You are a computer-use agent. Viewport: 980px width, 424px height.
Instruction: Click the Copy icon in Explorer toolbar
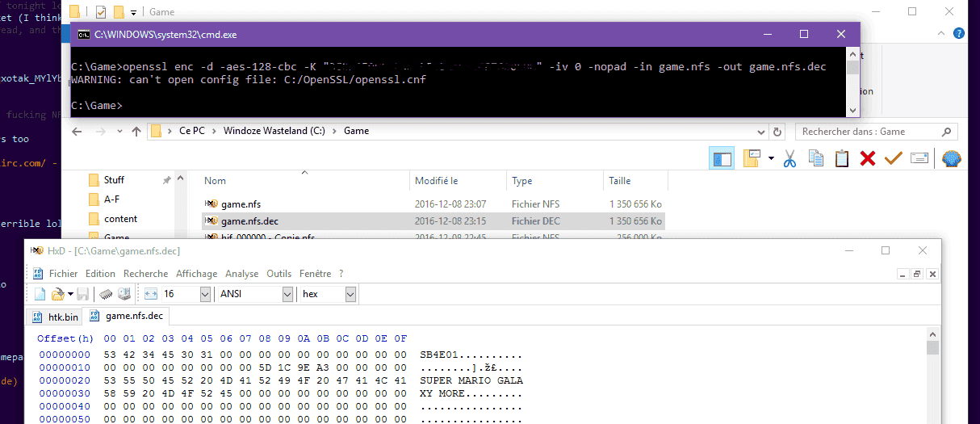tap(816, 158)
